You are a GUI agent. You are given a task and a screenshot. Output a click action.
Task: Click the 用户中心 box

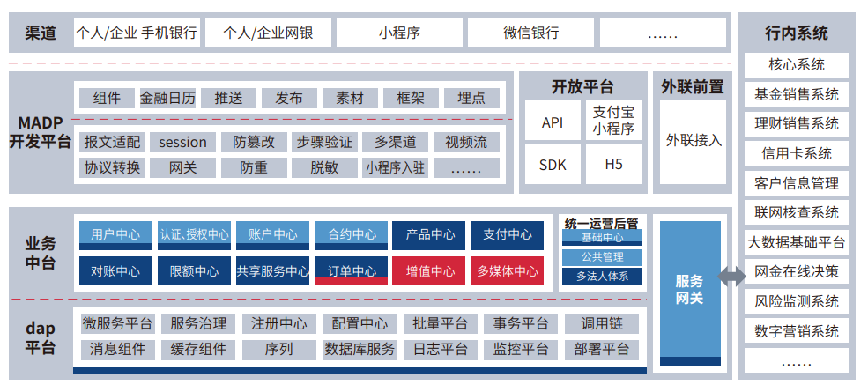pyautogui.click(x=115, y=234)
